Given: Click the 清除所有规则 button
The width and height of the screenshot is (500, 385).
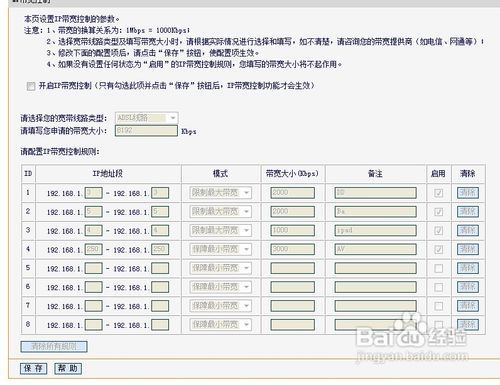Looking at the screenshot, I should click(x=54, y=347).
